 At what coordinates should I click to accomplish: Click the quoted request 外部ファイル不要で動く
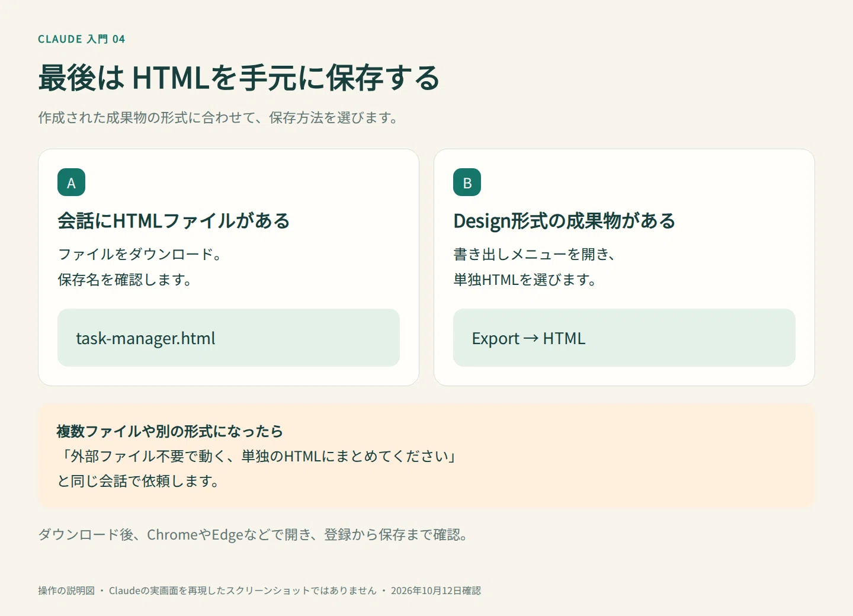[149, 456]
